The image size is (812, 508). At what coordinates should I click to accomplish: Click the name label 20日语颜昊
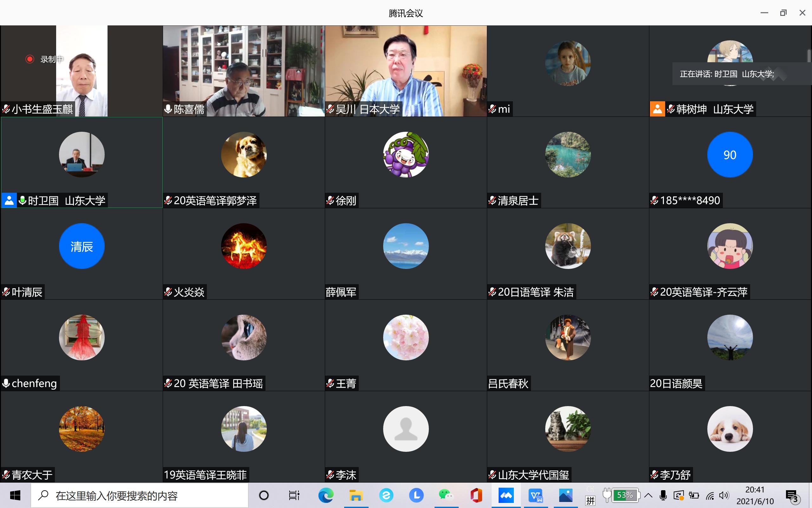click(676, 383)
